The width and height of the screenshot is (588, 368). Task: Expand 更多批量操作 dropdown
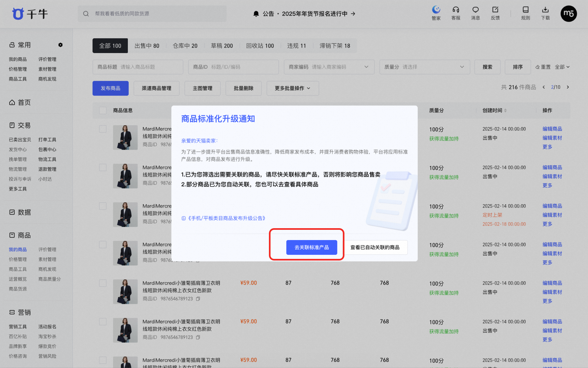coord(293,88)
